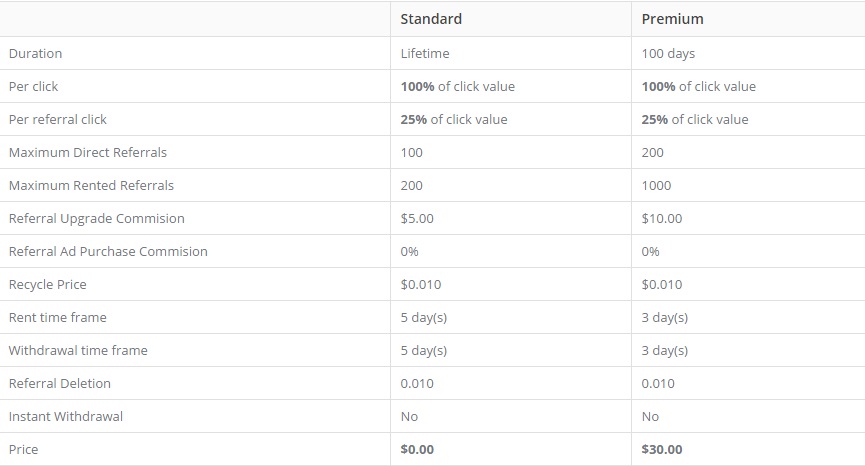Click the 100 days Premium cell

click(668, 53)
